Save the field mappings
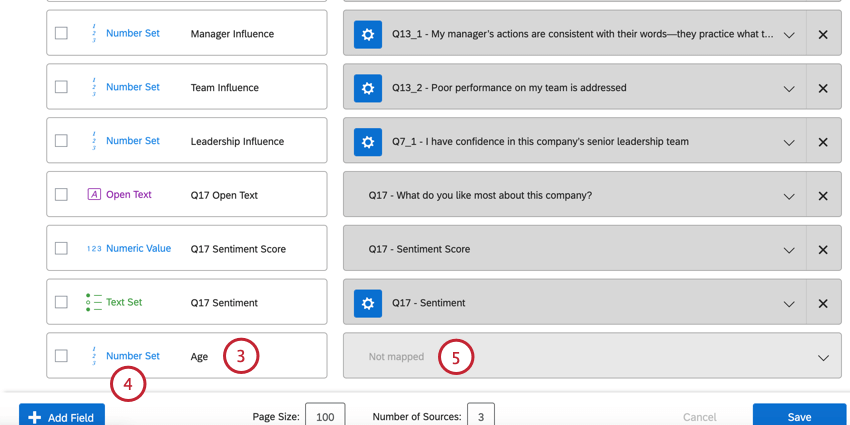850x425 pixels. pyautogui.click(x=799, y=416)
